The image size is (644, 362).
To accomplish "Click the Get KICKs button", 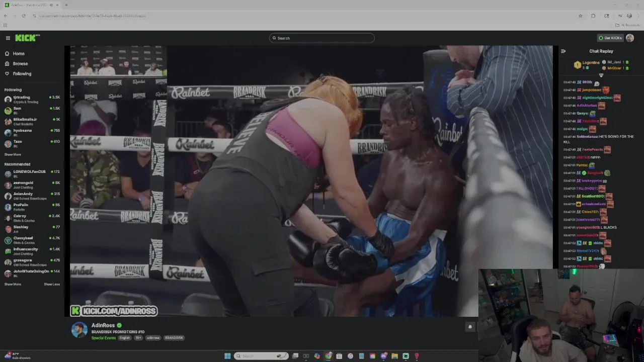I will coord(610,38).
